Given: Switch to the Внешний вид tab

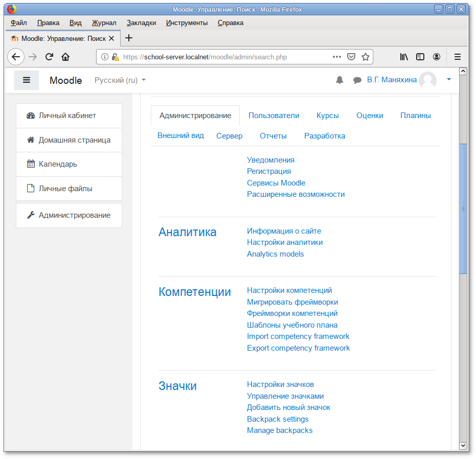Looking at the screenshot, I should point(180,135).
